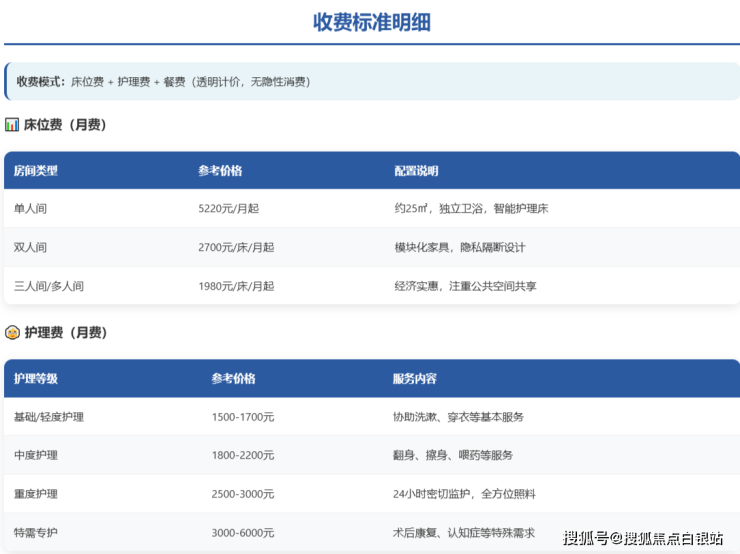This screenshot has height=554, width=740.
Task: Select the 基础/轻度护理 row
Action: [49, 417]
